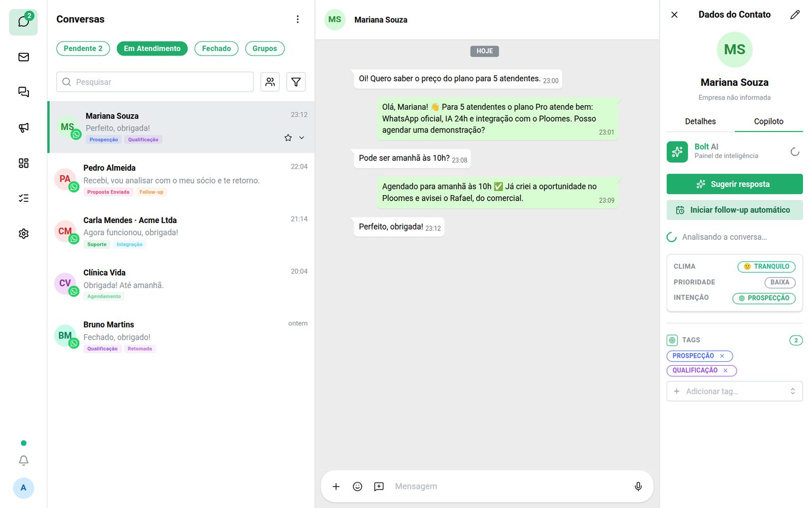
Task: Open the campaigns megaphone sidebar icon
Action: (23, 128)
